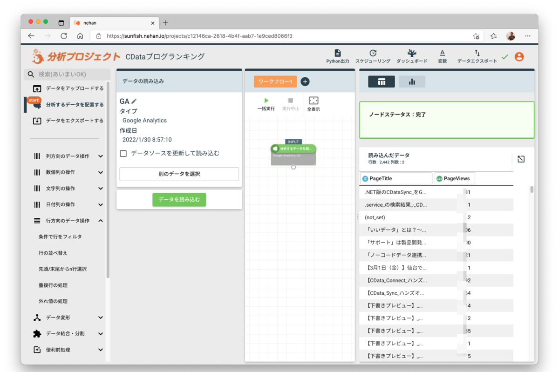This screenshot has width=559, height=392.
Task: Click 別のデータを選択 button
Action: [179, 174]
